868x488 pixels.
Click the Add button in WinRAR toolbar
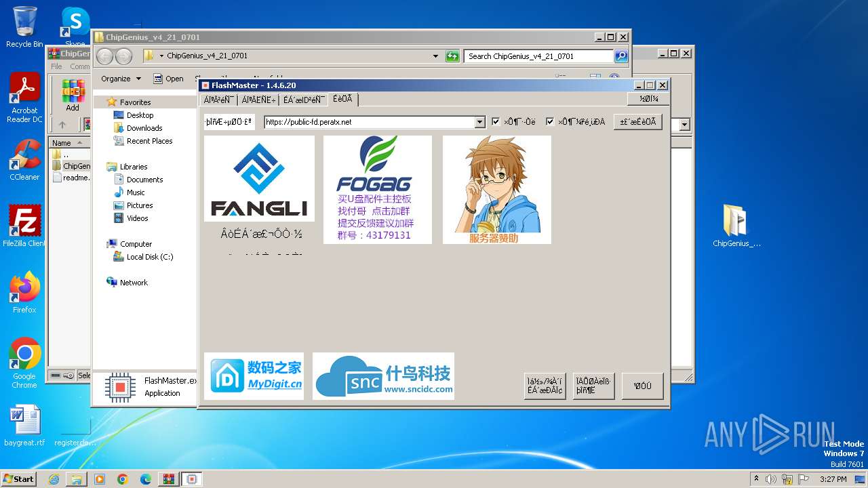pos(73,96)
